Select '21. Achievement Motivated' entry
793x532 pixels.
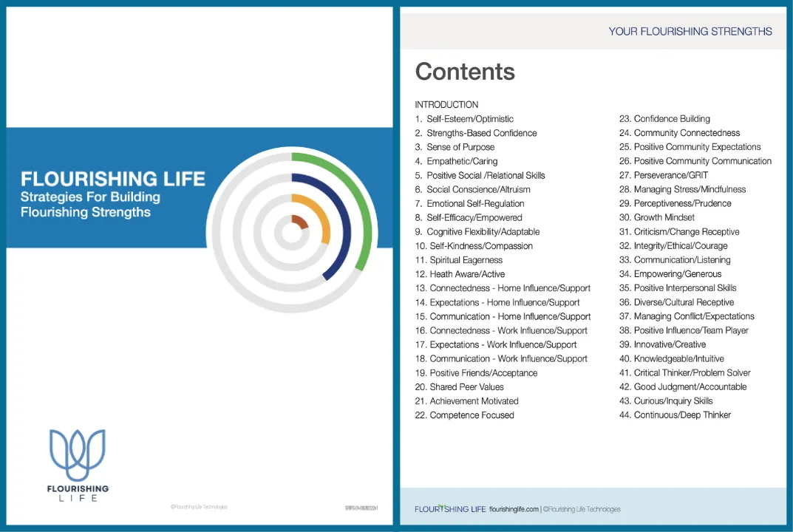pos(467,401)
